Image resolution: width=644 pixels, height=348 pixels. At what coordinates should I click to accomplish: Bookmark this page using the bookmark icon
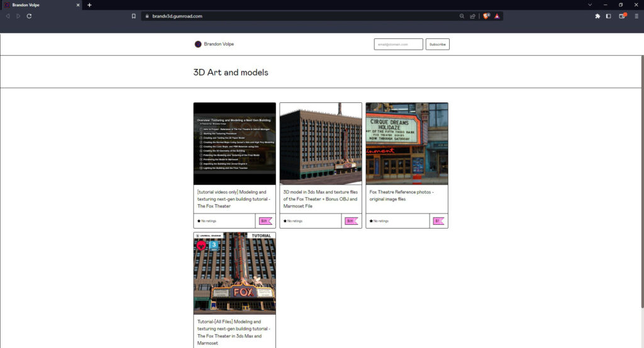(x=133, y=16)
